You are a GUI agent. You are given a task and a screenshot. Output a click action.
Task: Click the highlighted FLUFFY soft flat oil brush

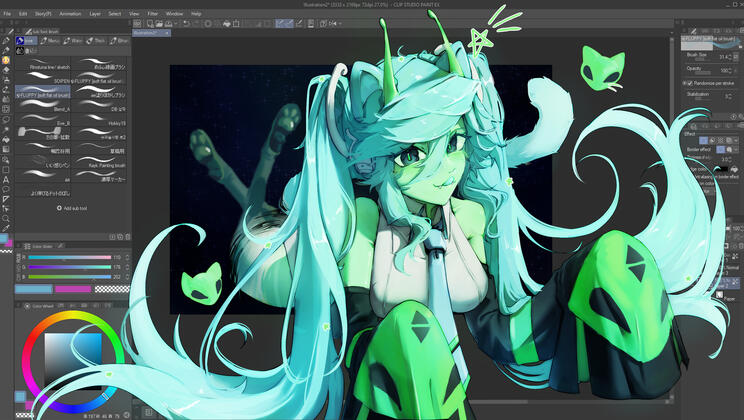tap(43, 92)
